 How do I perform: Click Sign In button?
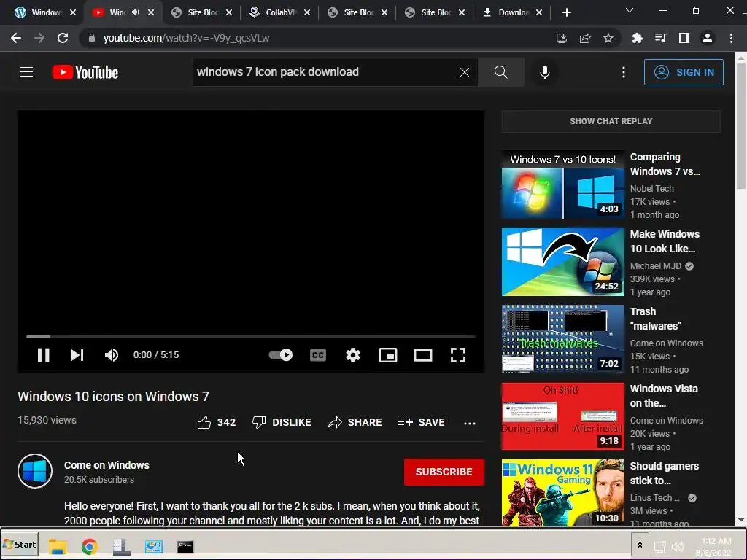tap(684, 72)
